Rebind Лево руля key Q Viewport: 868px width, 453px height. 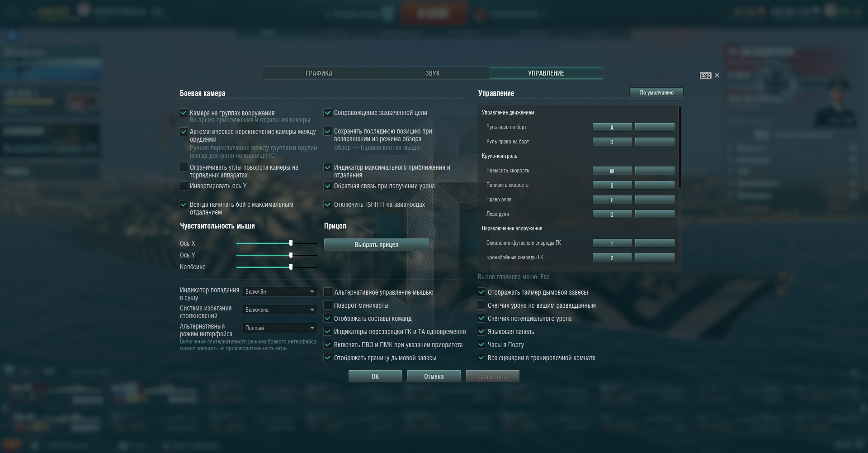coord(612,215)
